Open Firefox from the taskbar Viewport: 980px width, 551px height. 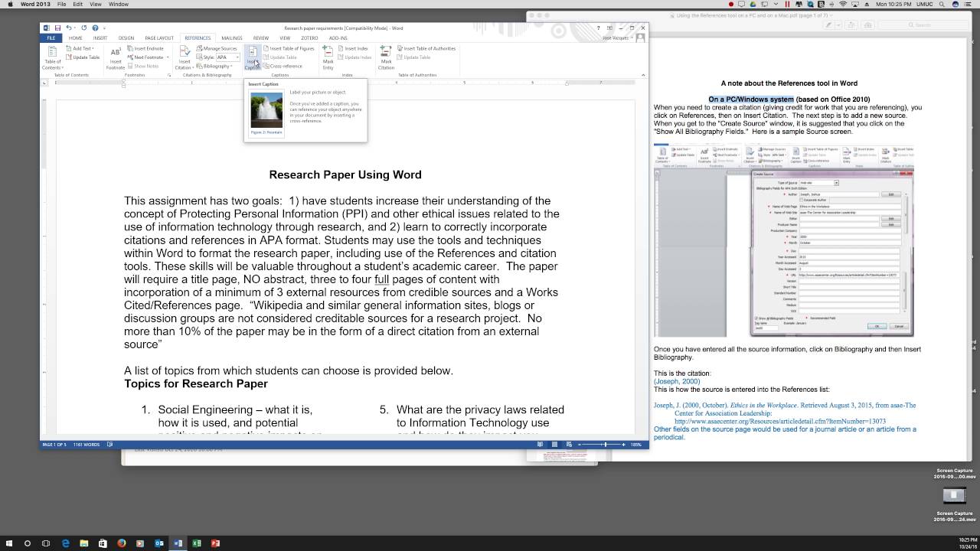pyautogui.click(x=122, y=543)
